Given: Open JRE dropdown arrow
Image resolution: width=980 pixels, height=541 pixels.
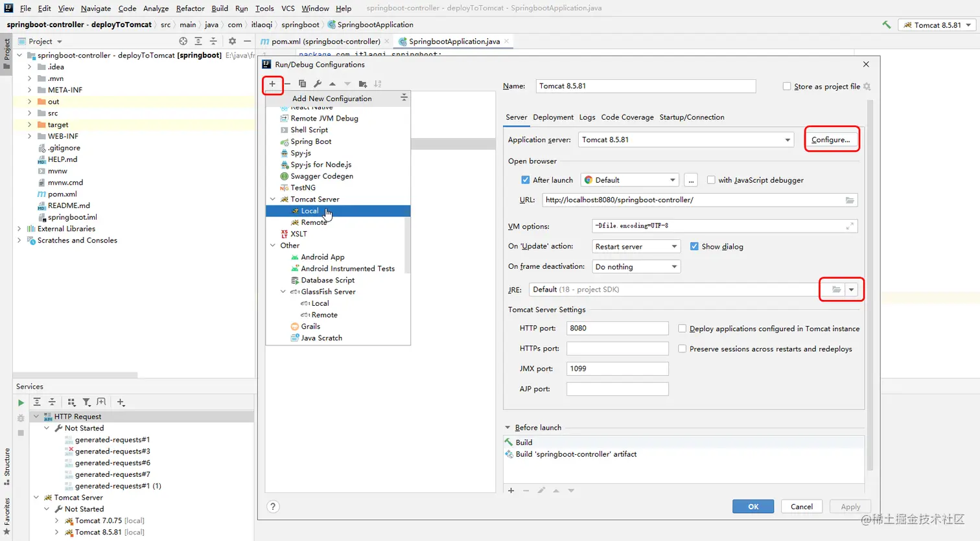Looking at the screenshot, I should (x=852, y=290).
